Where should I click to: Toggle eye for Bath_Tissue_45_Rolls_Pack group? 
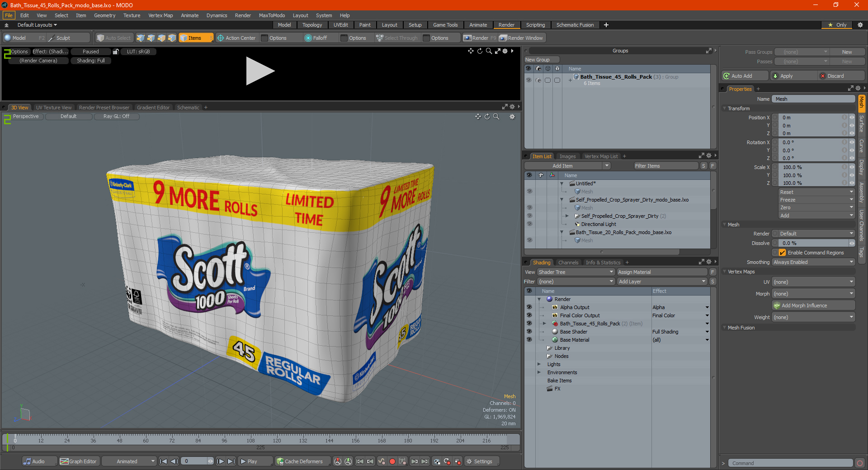point(528,80)
